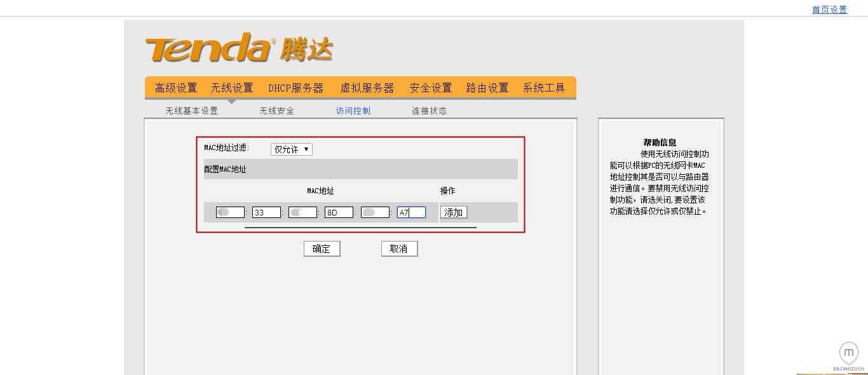Select the 访问控制 tab
Screen dimensions: 868x375
[352, 110]
